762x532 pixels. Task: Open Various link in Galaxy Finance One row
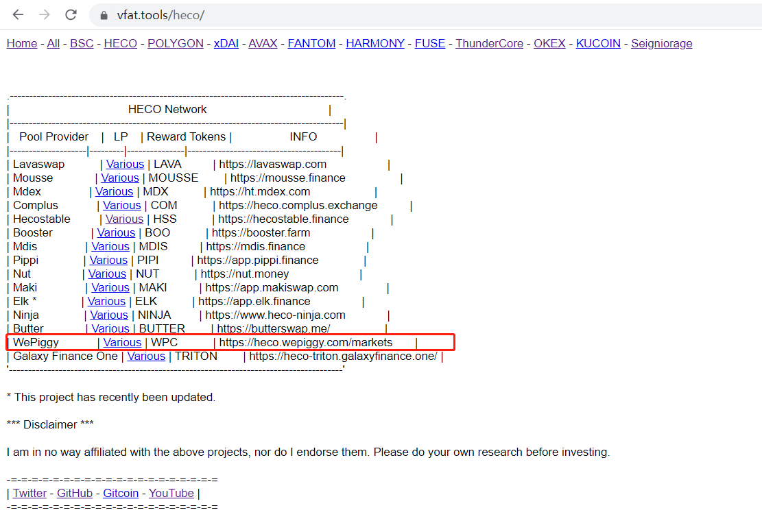click(146, 356)
